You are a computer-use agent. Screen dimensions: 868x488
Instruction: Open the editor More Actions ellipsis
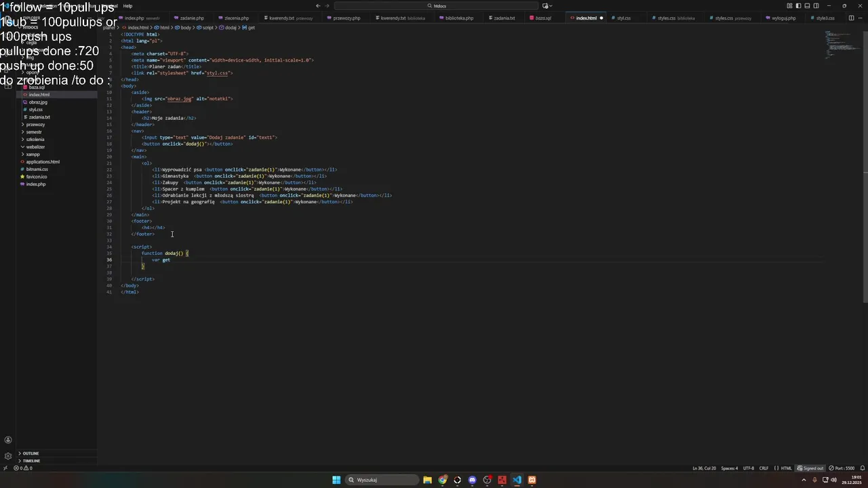point(861,18)
